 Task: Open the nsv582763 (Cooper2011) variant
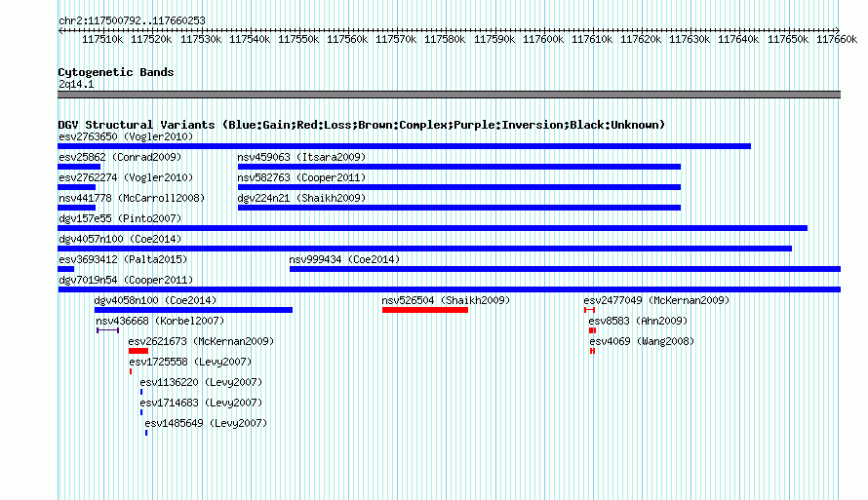[x=301, y=177]
